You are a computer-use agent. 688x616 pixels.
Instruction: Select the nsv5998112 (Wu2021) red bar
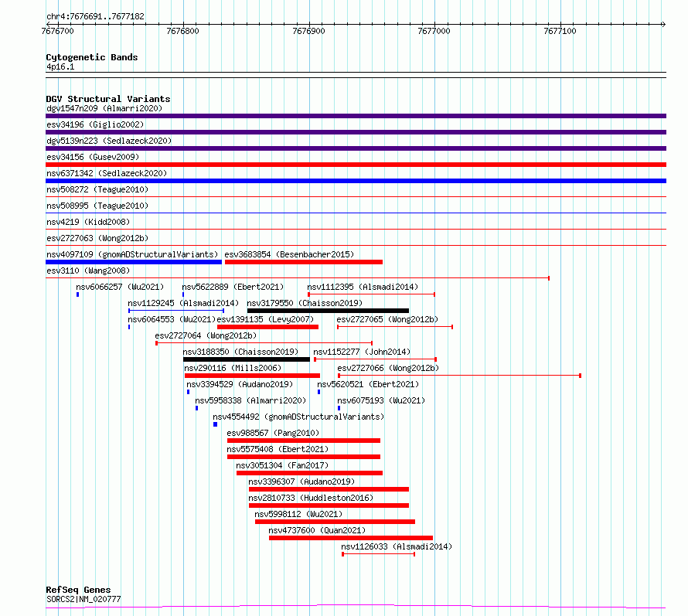tap(335, 522)
